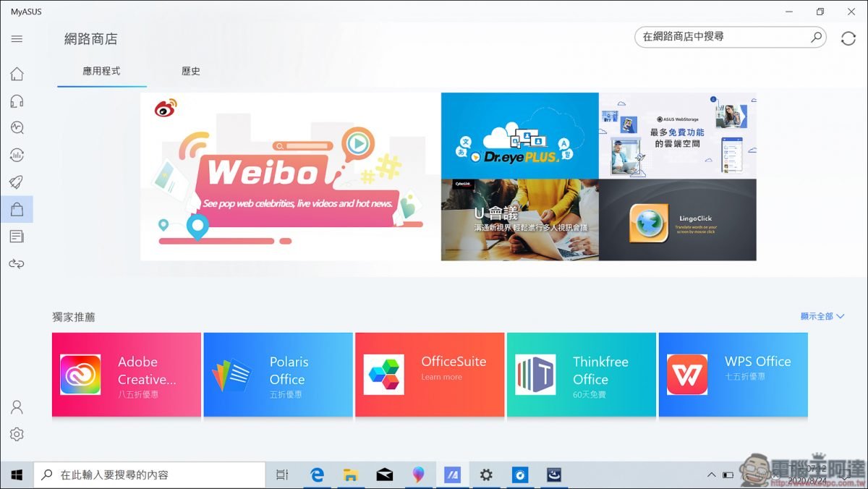Show hidden system tray icons chevron
868x489 pixels.
711,475
